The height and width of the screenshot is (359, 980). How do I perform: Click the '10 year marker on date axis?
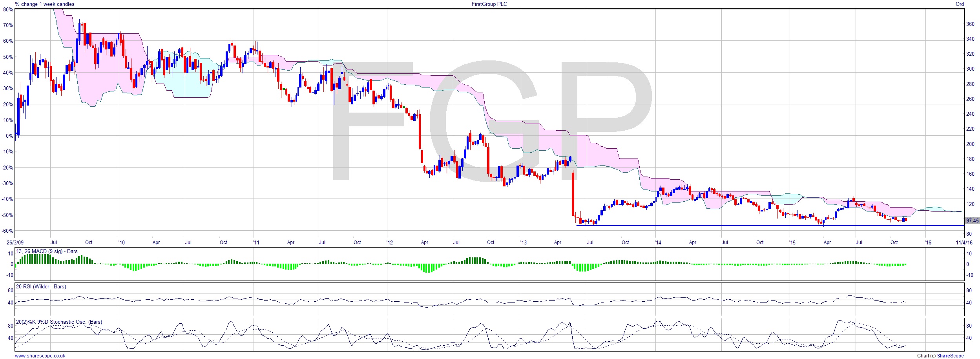(x=122, y=242)
